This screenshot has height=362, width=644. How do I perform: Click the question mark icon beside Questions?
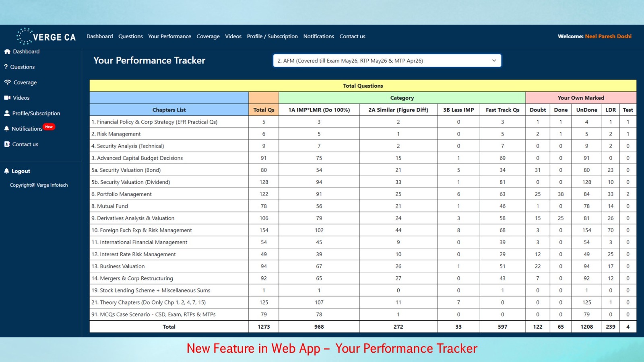tap(6, 67)
